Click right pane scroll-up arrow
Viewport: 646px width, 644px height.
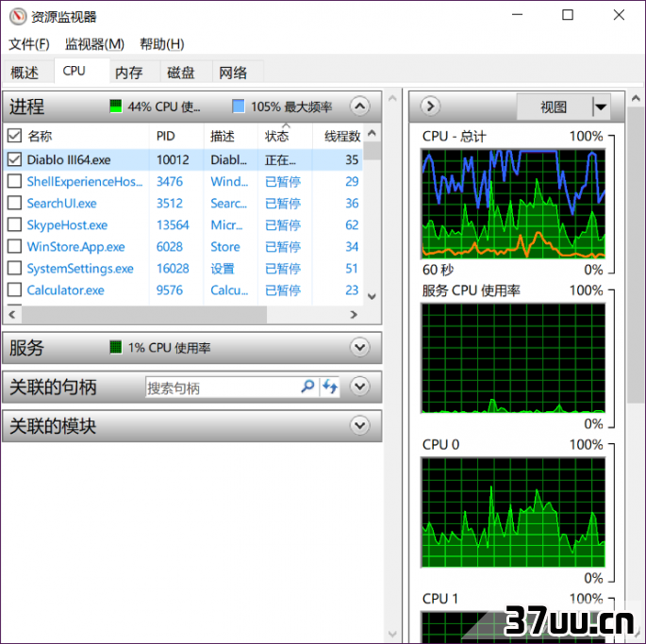pos(636,98)
